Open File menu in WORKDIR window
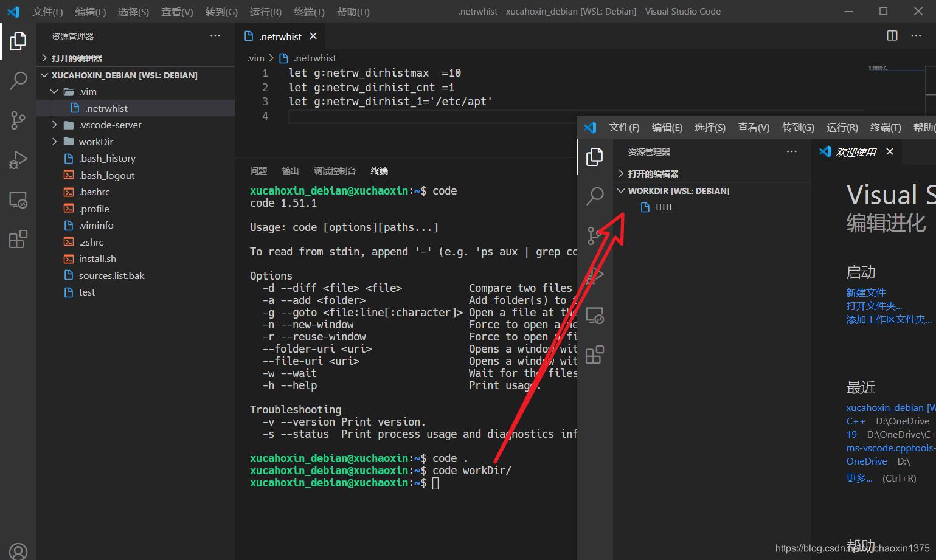936x560 pixels. 625,127
